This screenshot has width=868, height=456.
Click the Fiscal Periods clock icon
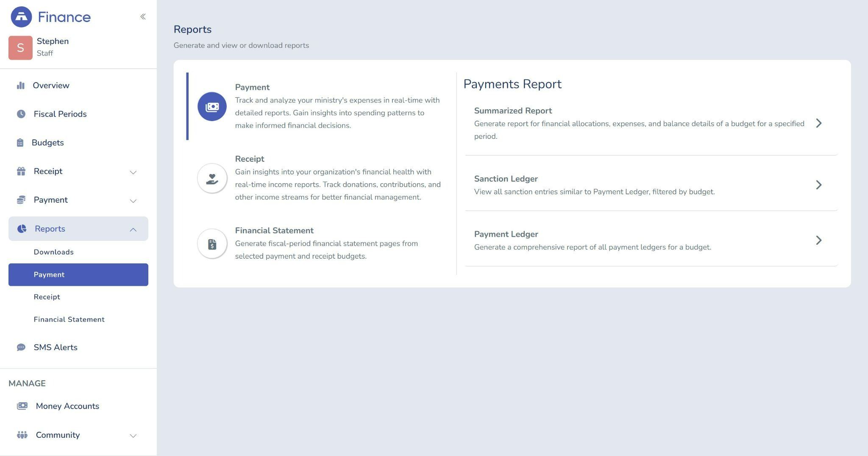click(x=21, y=114)
